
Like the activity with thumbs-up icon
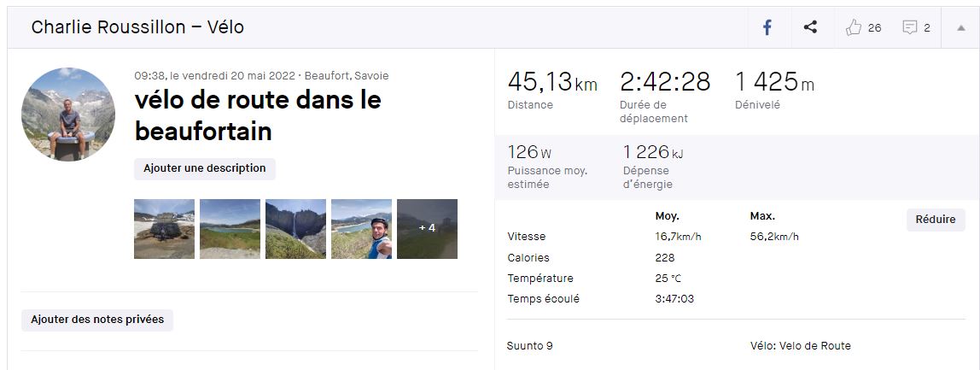point(854,27)
